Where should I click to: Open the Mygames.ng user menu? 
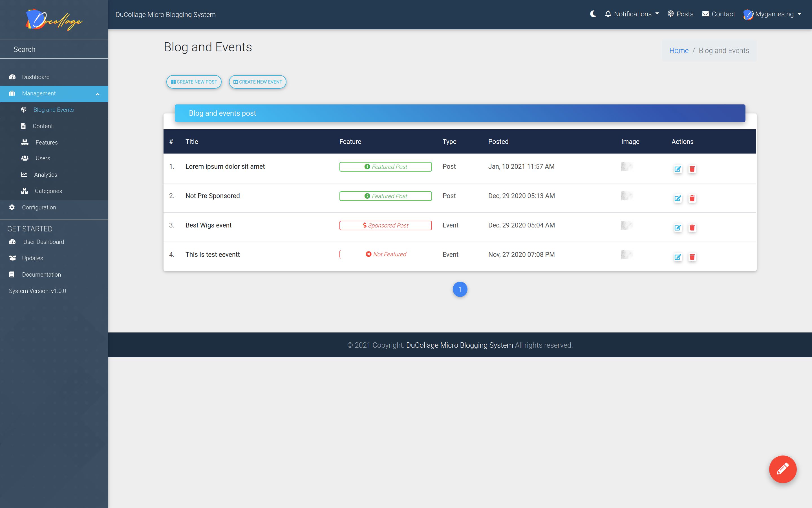pyautogui.click(x=773, y=14)
